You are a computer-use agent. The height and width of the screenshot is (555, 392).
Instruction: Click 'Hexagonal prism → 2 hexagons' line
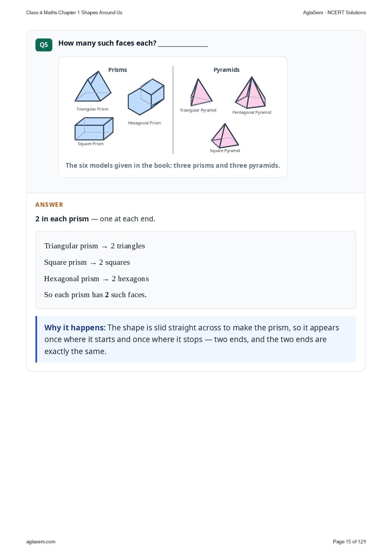(97, 279)
